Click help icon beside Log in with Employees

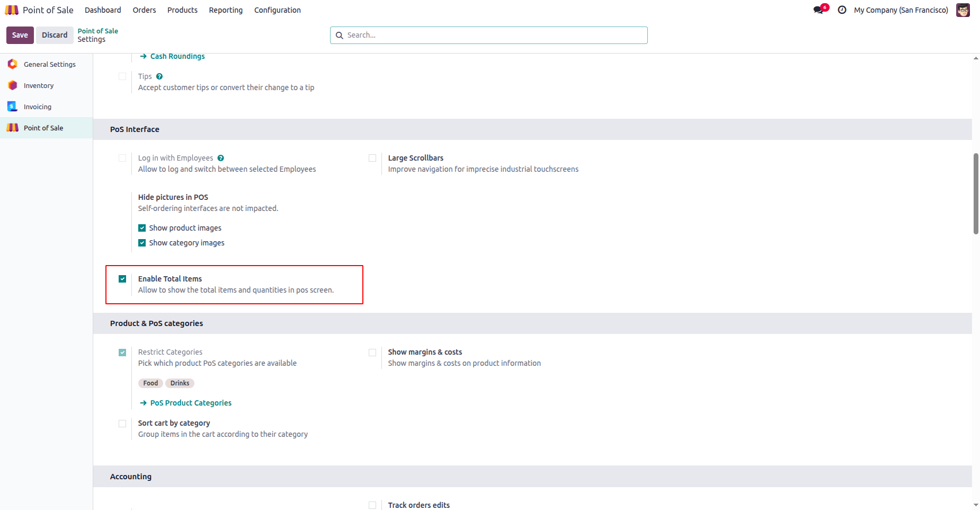tap(221, 158)
